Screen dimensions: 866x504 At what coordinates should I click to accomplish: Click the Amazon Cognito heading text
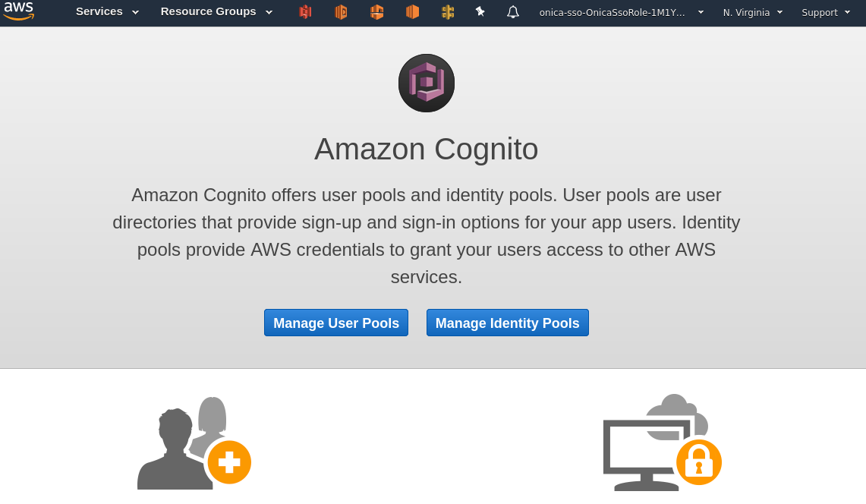(427, 150)
